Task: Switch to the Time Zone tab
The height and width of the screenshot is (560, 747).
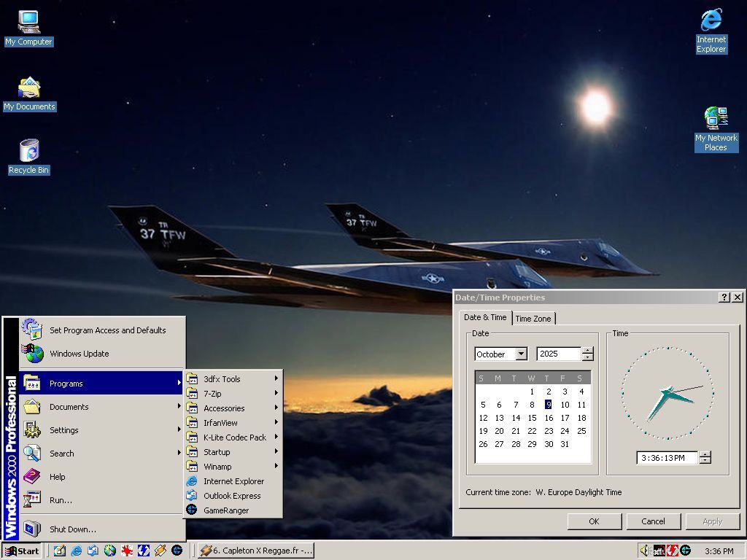Action: tap(533, 319)
